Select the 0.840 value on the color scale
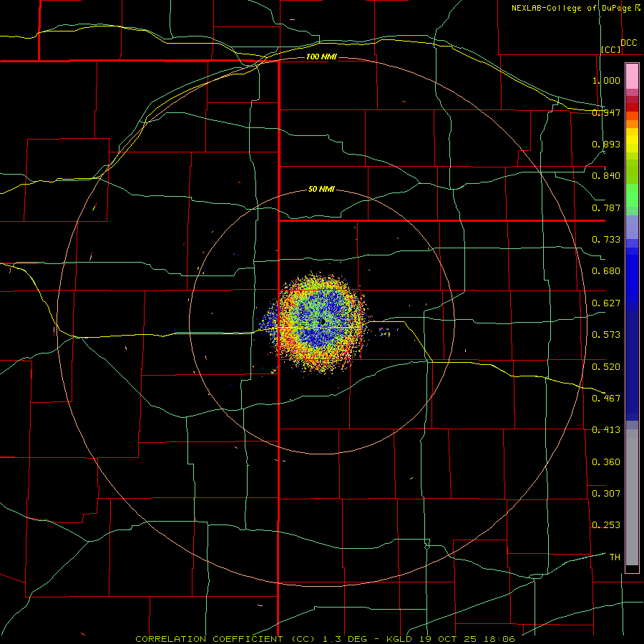This screenshot has height=644, width=644. pos(606,176)
